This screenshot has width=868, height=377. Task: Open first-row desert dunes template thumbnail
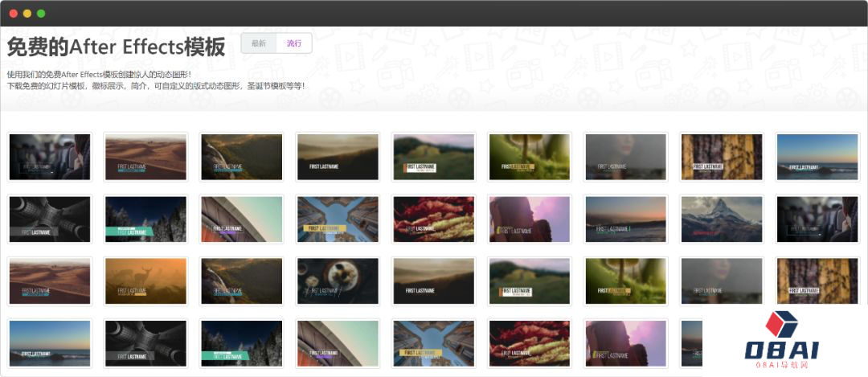(146, 158)
